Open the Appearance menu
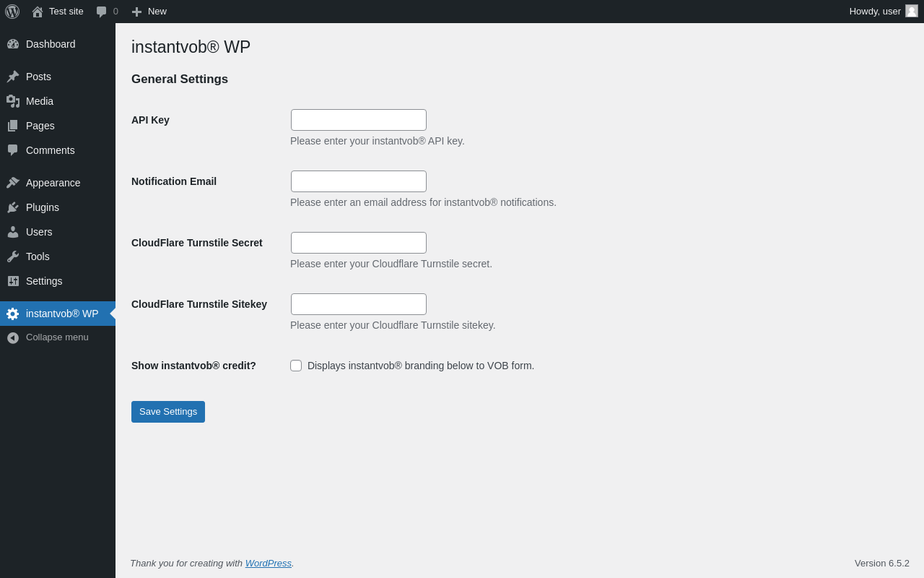 pyautogui.click(x=58, y=183)
